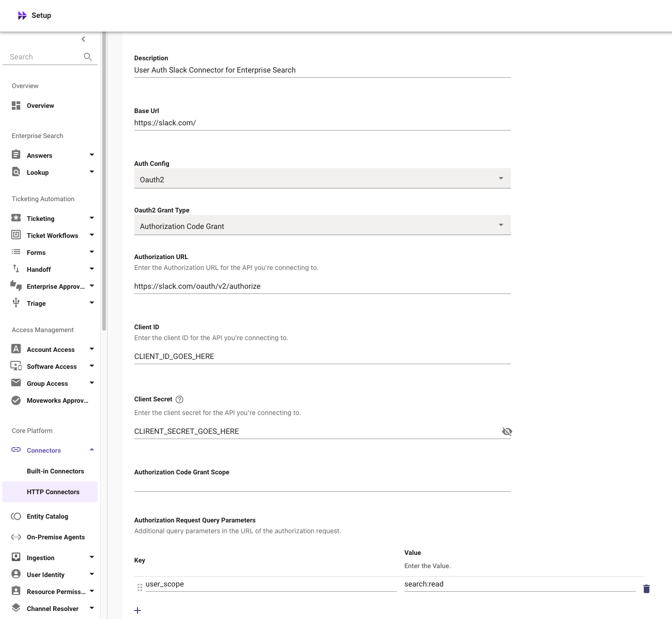This screenshot has height=619, width=672.
Task: Open the Auth Config Oauth2 dropdown
Action: (323, 179)
